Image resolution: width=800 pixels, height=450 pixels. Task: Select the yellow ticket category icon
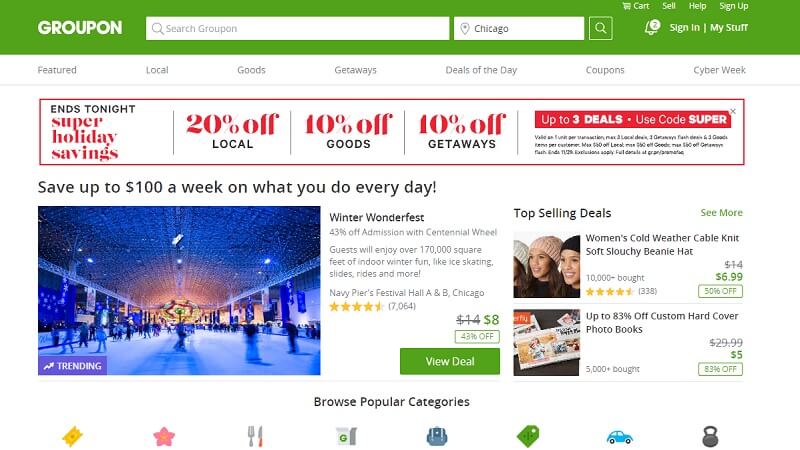click(x=72, y=437)
